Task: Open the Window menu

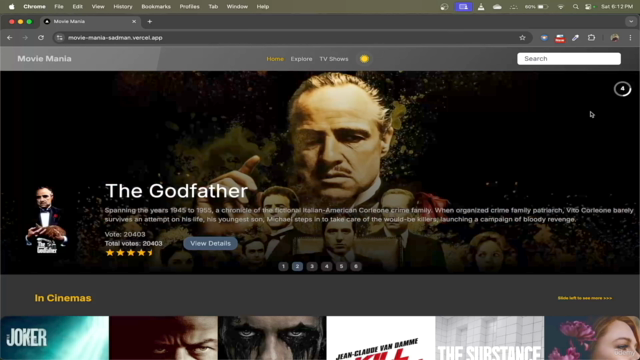Action: 237,7
